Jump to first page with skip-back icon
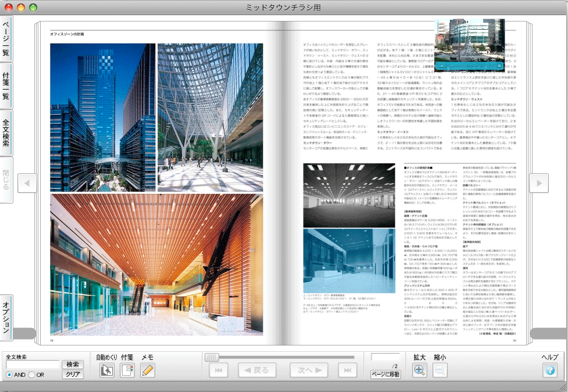The width and height of the screenshot is (568, 392). [218, 370]
